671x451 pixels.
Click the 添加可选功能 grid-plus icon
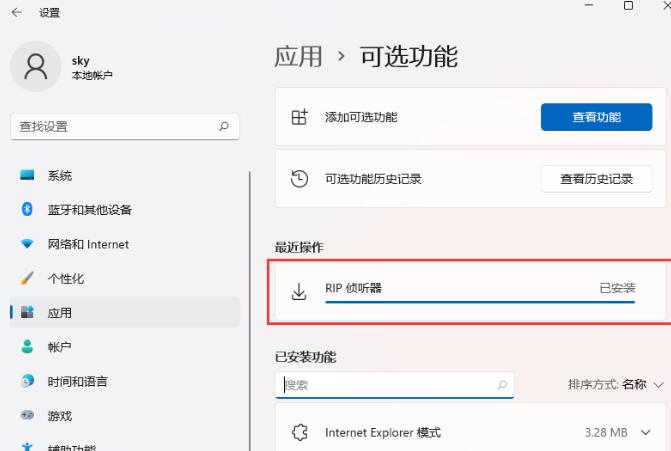298,117
